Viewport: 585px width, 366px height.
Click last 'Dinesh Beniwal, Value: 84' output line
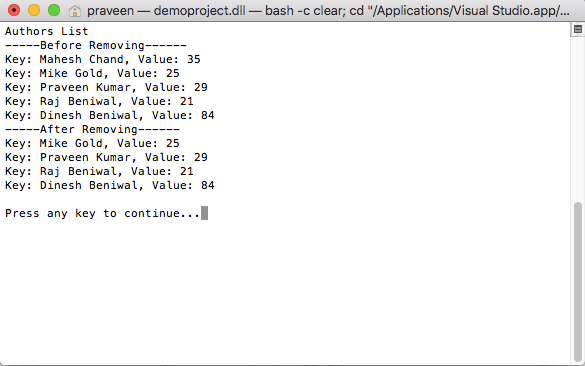tap(110, 185)
